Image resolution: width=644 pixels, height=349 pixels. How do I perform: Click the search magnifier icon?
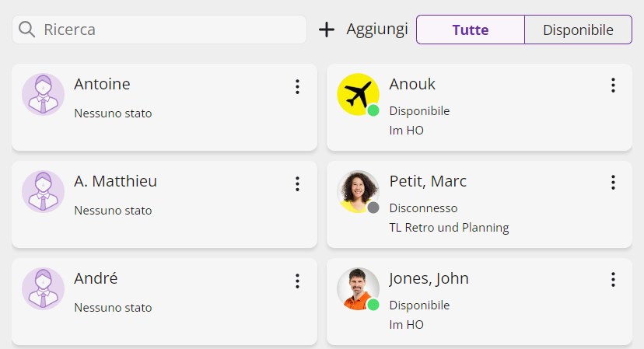pyautogui.click(x=27, y=30)
